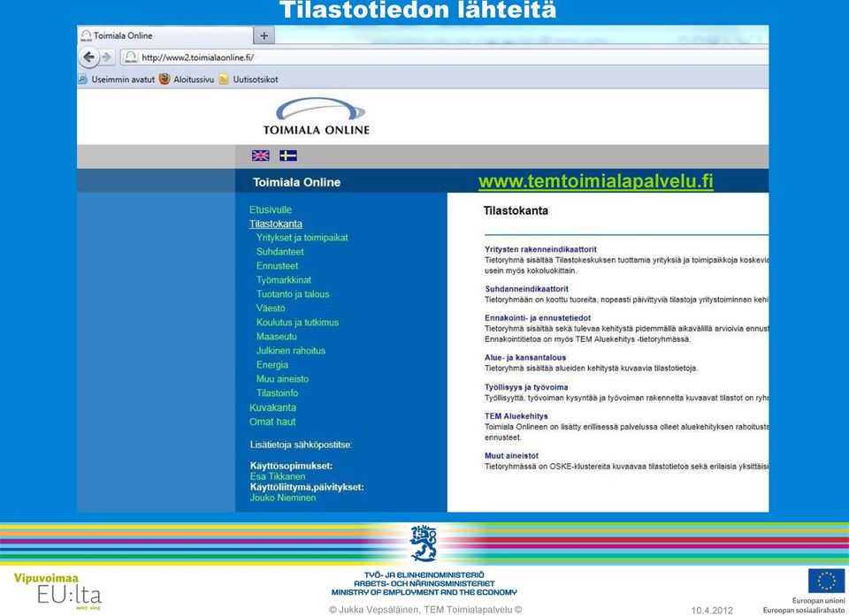Open the www.temtoimialapalvelu.fi link
This screenshot has width=849, height=616.
[595, 181]
